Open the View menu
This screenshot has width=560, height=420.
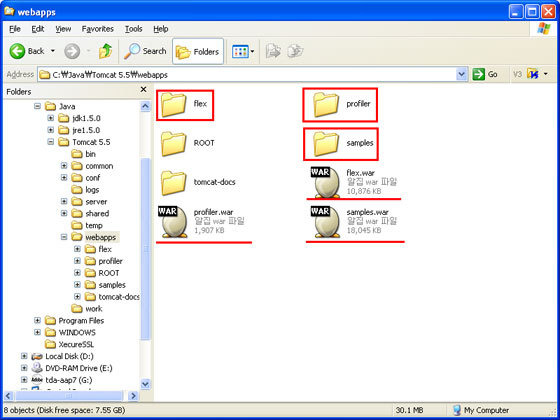pyautogui.click(x=63, y=29)
